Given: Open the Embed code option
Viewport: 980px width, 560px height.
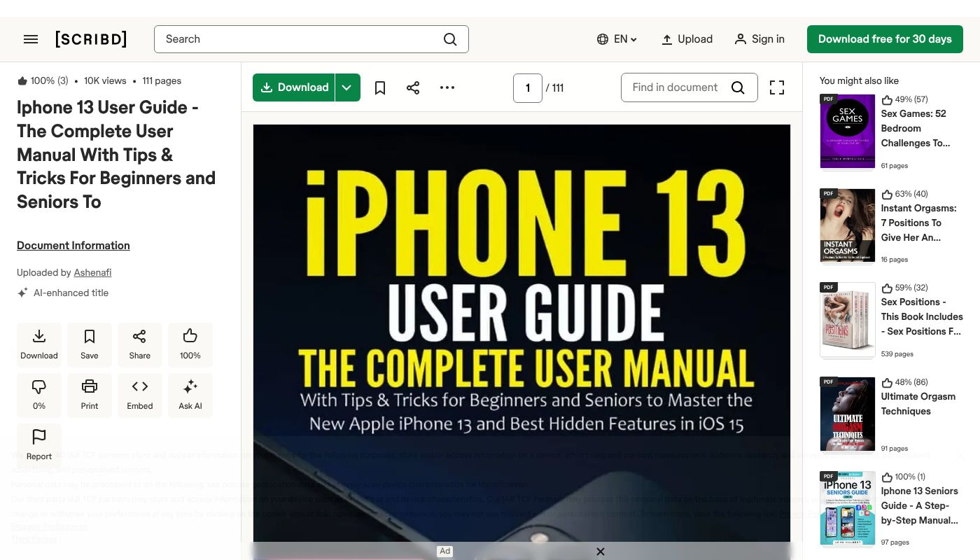Looking at the screenshot, I should pyautogui.click(x=140, y=395).
